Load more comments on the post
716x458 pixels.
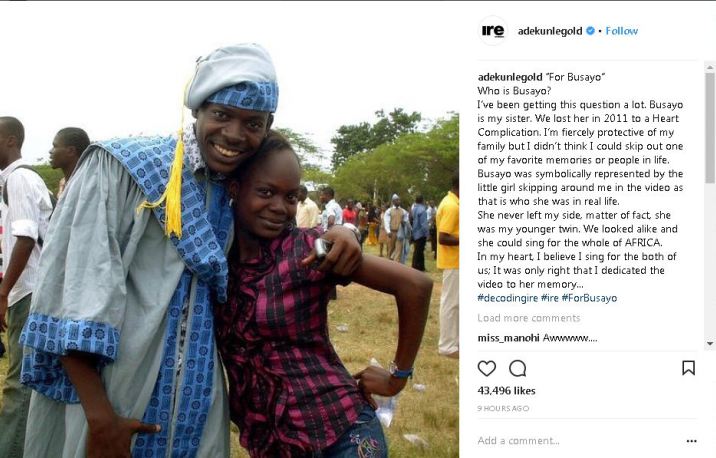click(x=529, y=318)
